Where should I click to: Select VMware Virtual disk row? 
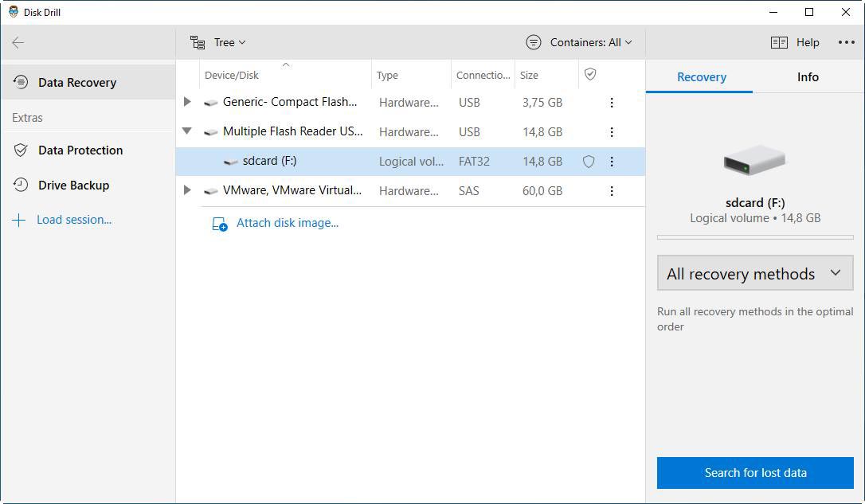coord(410,191)
